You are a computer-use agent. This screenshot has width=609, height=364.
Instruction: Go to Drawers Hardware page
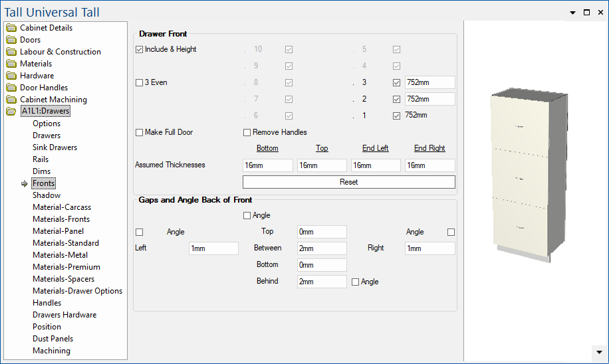(64, 315)
